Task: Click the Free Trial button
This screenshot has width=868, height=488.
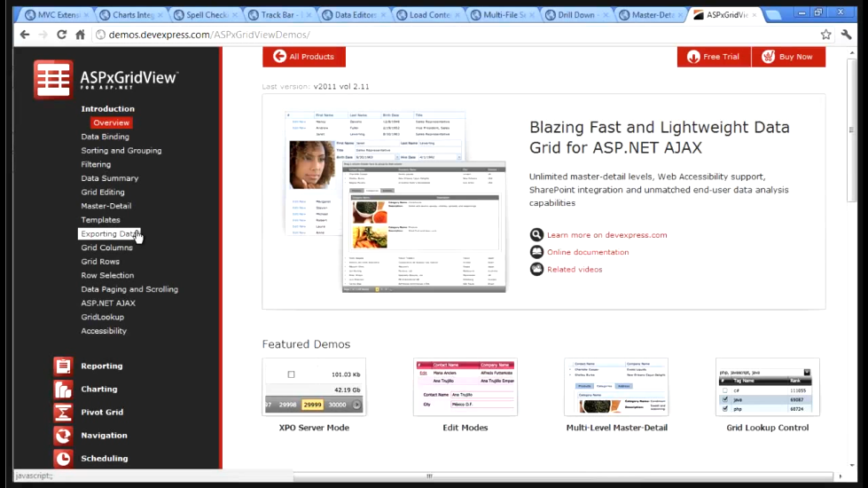Action: point(714,57)
